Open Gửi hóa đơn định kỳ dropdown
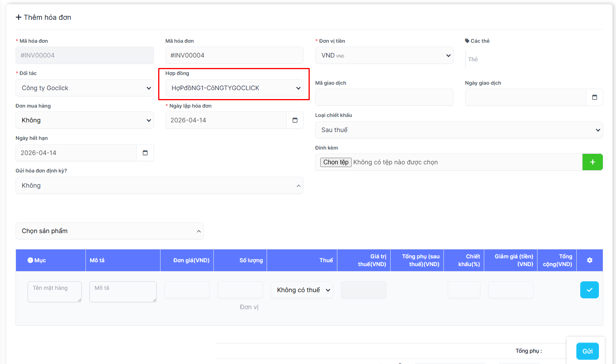 [x=159, y=186]
